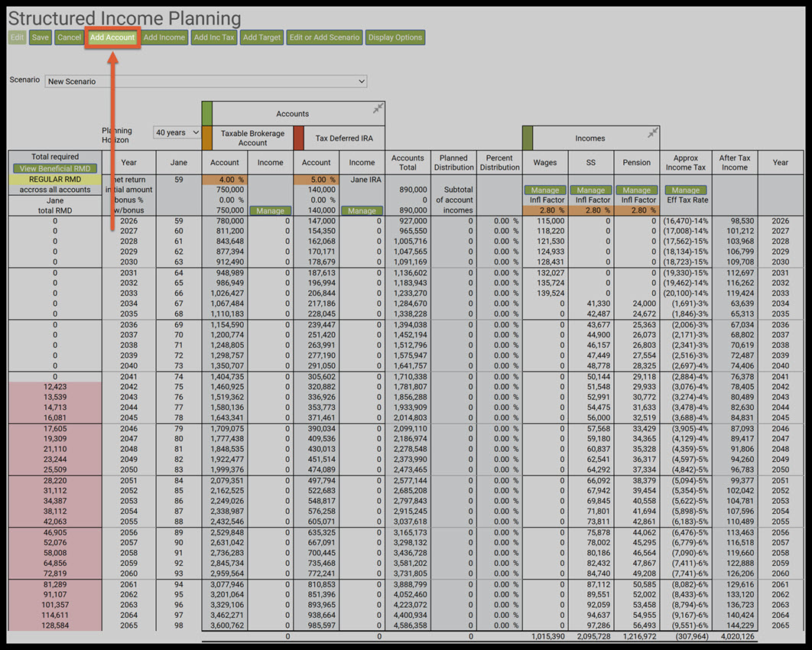The image size is (812, 650).
Task: Collapse the Accounts group icon
Action: [x=378, y=108]
